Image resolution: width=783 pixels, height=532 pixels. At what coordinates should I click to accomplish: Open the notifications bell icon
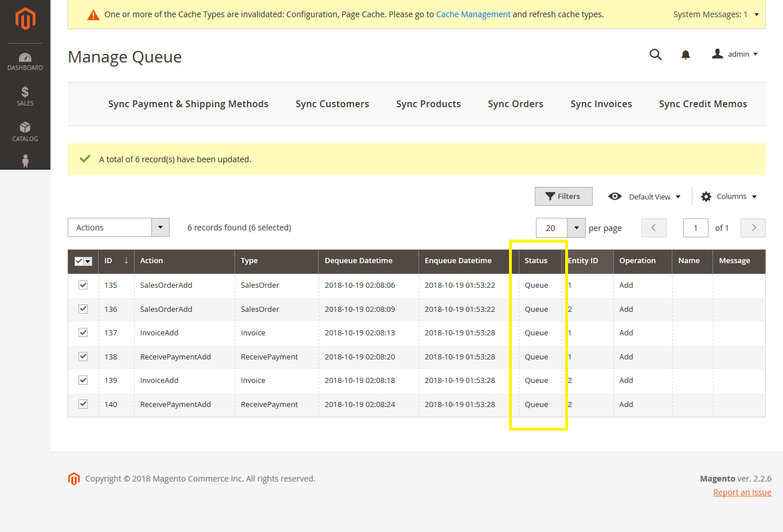pos(686,54)
